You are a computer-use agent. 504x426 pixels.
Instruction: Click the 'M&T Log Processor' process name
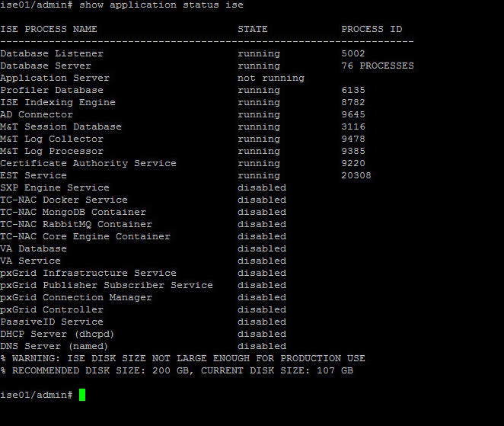[x=52, y=151]
